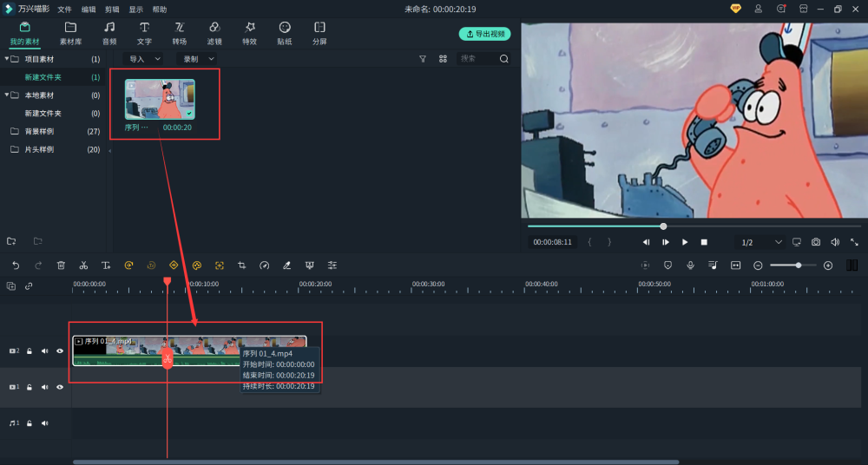Open the 显示 menu
Viewport: 868px width, 465px height.
click(x=135, y=10)
